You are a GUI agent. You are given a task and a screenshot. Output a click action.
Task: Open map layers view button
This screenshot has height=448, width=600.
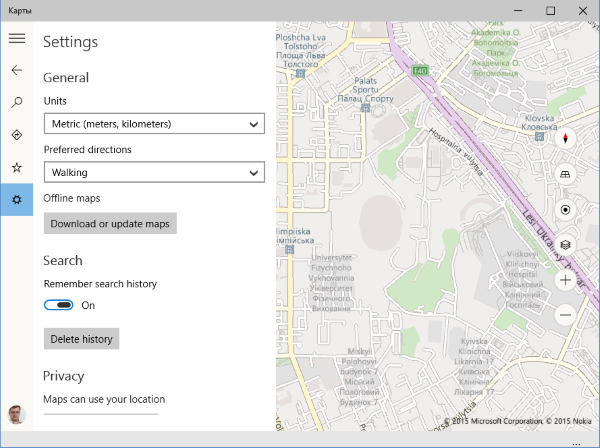coord(565,244)
